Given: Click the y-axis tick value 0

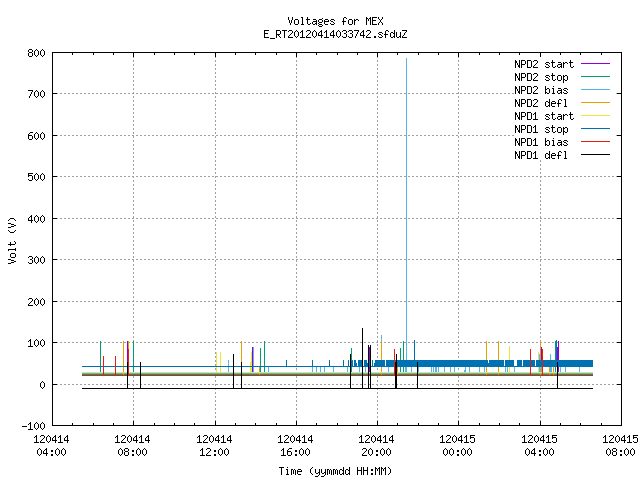Looking at the screenshot, I should coord(42,385).
